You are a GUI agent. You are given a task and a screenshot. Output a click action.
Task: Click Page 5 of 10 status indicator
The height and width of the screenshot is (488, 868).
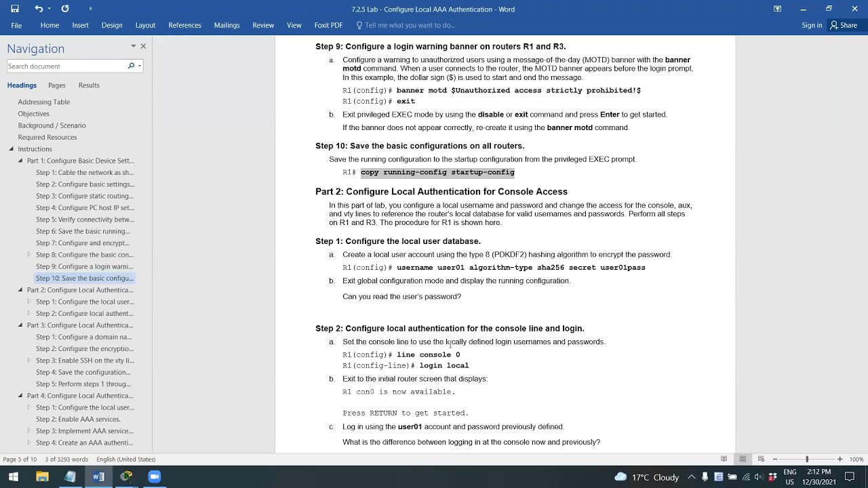[21, 460]
